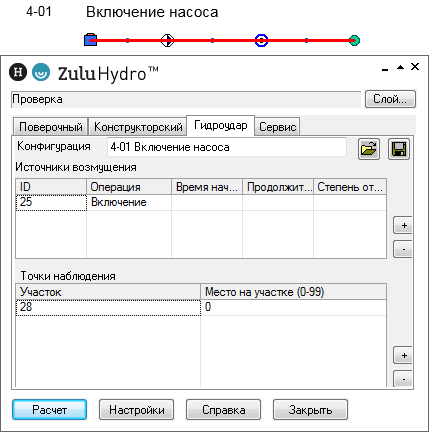The image size is (429, 432).
Task: Click the Время нач... column header
Action: point(207,187)
